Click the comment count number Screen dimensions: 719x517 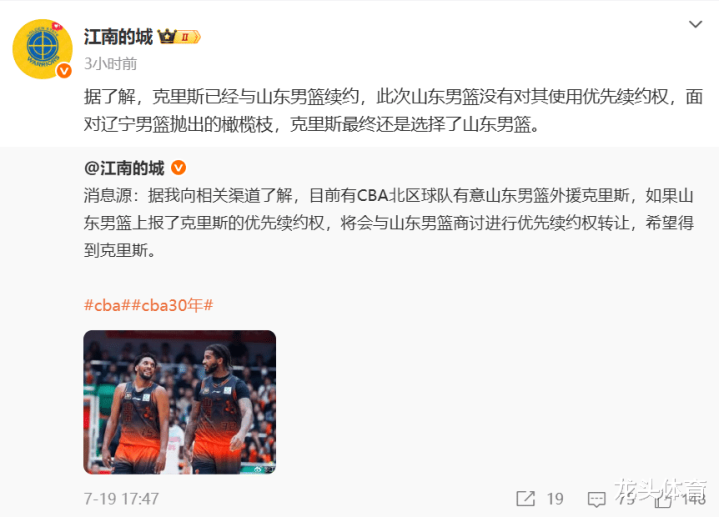[626, 499]
